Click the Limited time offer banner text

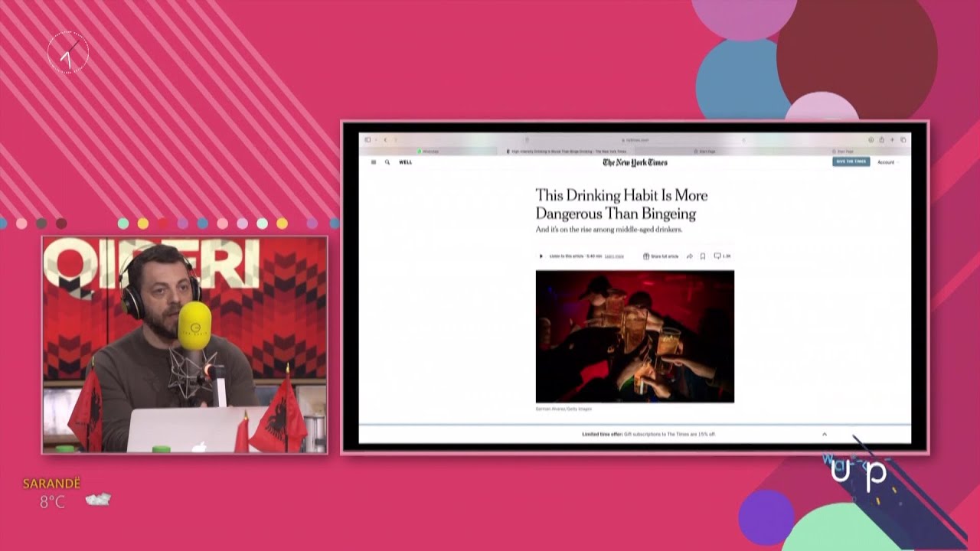pyautogui.click(x=648, y=434)
